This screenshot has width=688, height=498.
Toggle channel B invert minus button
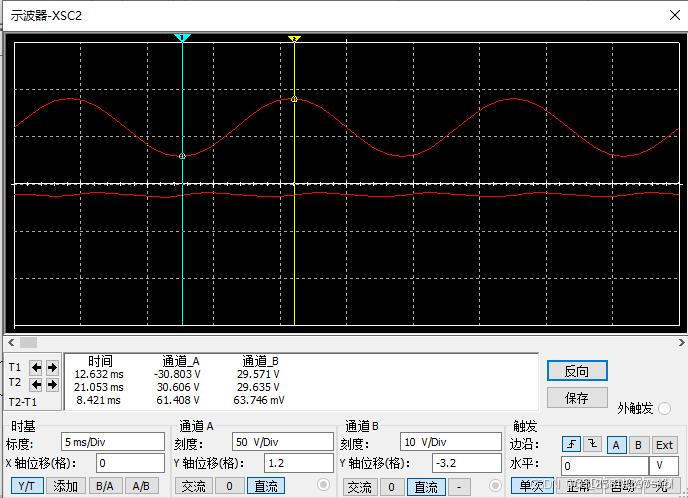point(459,487)
